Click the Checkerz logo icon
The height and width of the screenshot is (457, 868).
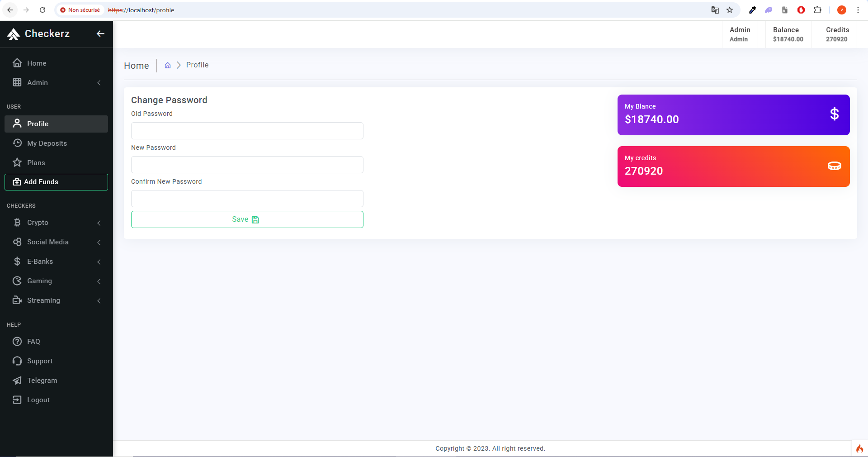(x=14, y=34)
